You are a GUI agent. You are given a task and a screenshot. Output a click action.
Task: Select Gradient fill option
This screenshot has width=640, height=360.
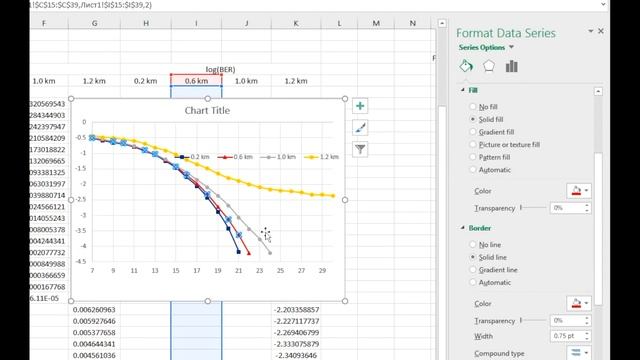tap(473, 132)
